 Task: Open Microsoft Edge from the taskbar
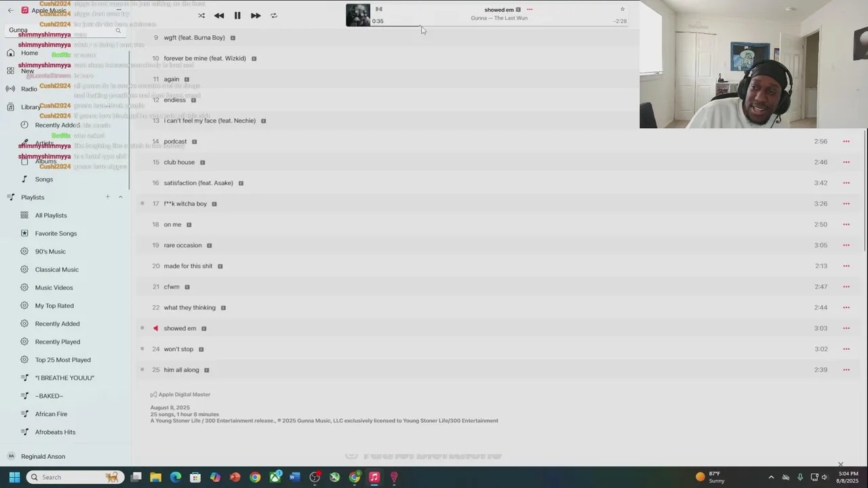click(176, 477)
